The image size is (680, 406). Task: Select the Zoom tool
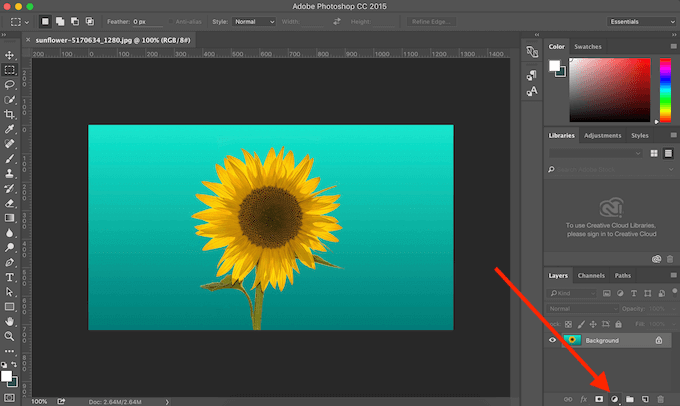pyautogui.click(x=9, y=337)
